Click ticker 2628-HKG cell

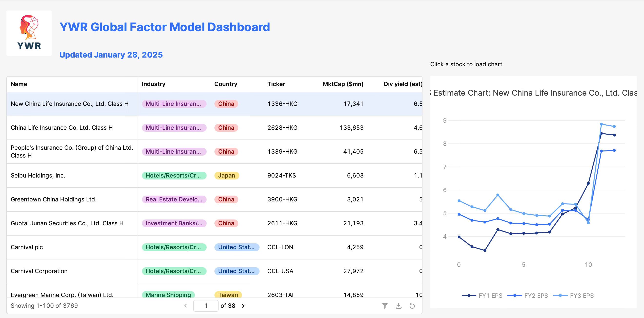(x=282, y=128)
